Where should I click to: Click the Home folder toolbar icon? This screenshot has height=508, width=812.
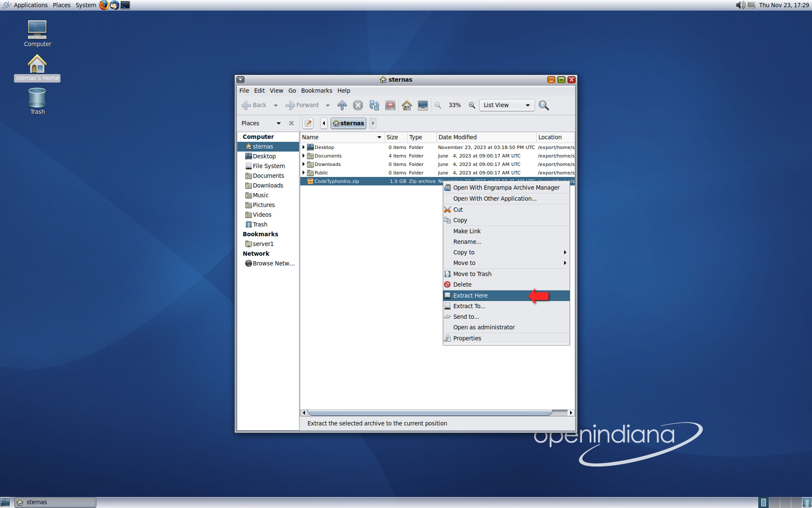pyautogui.click(x=406, y=105)
